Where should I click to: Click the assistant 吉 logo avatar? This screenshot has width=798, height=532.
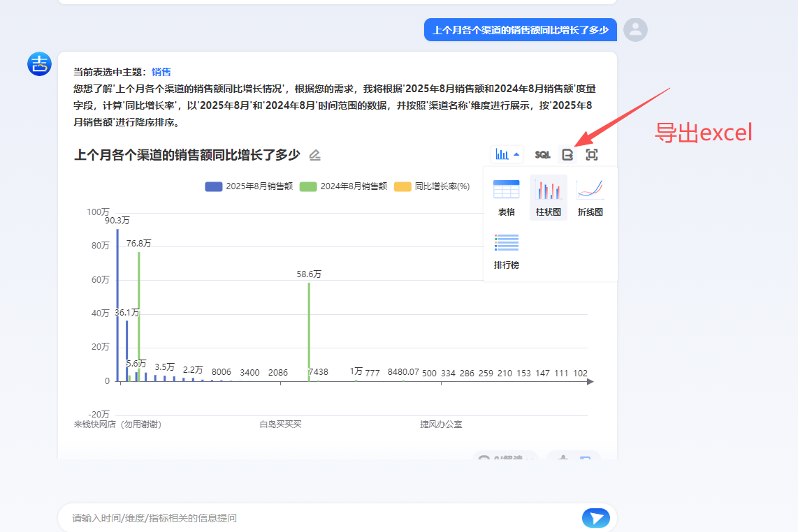point(40,64)
